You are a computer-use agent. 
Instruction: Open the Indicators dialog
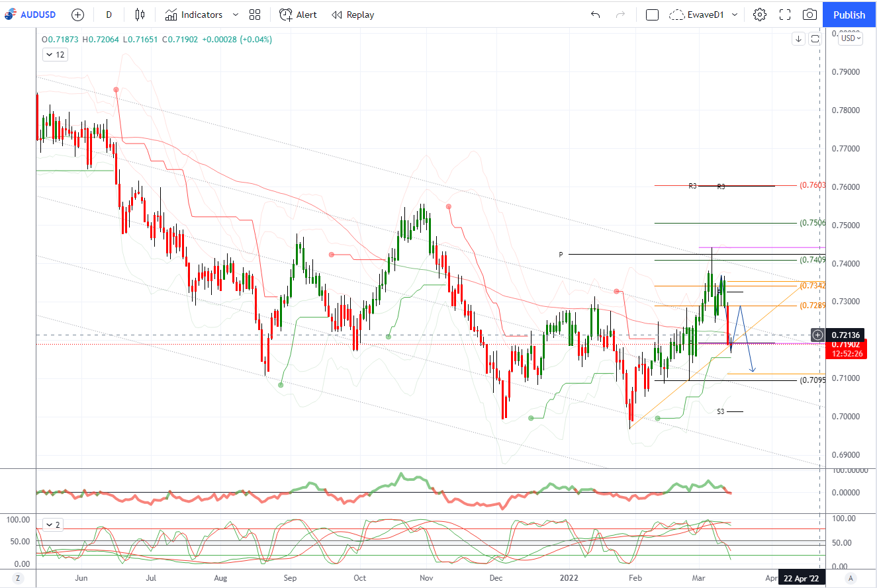coord(194,15)
